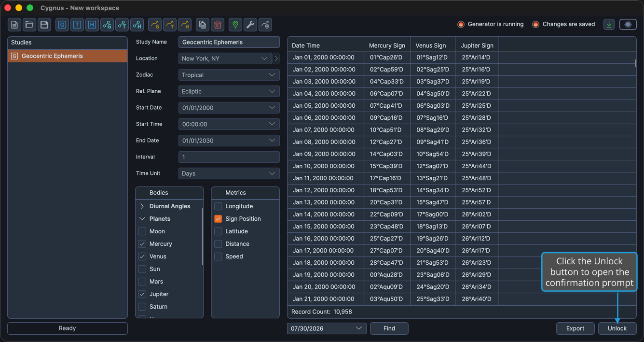
Task: Click the orange trend-line G icon
Action: [x=155, y=25]
